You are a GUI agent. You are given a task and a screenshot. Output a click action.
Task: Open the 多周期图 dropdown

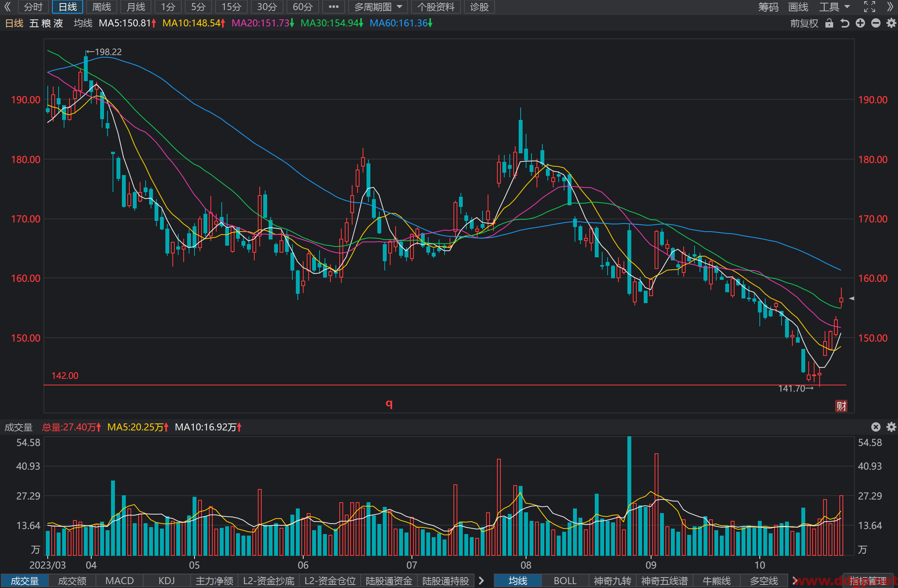378,7
